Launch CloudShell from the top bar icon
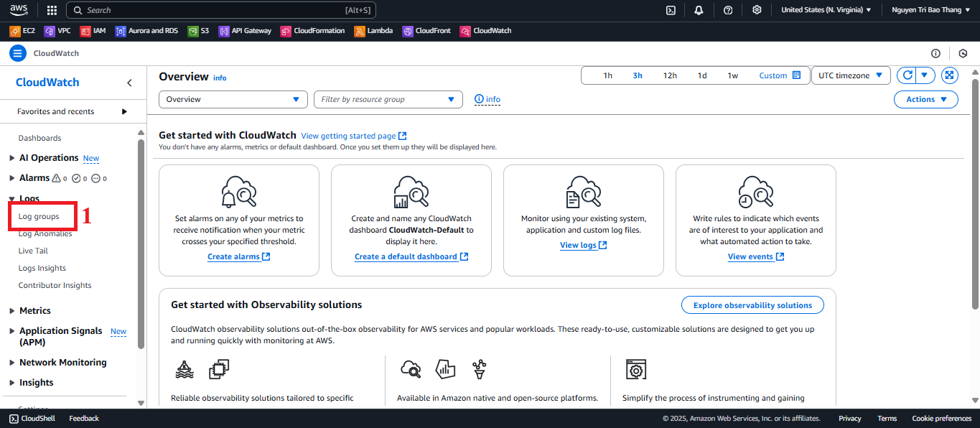Screen dimensions: 980x428 (671, 10)
